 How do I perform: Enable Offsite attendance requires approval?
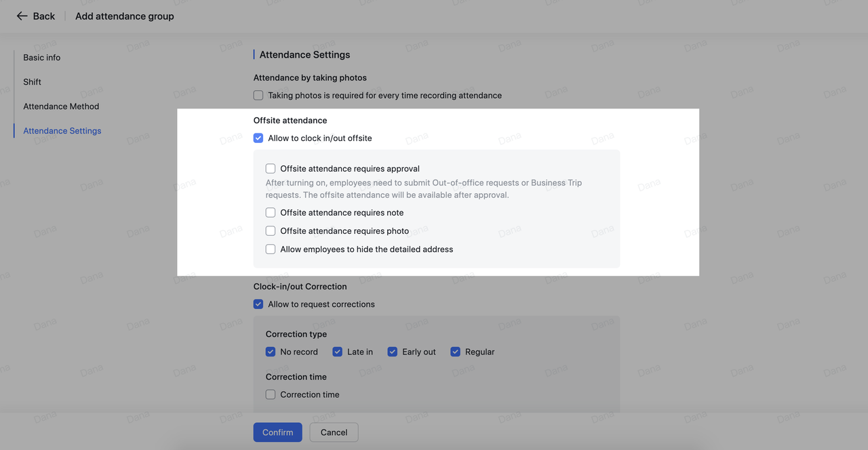pos(271,169)
